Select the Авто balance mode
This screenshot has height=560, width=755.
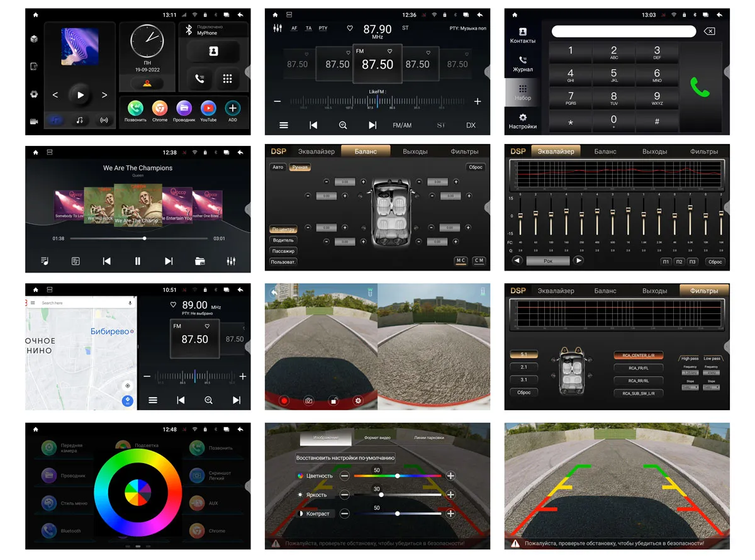[277, 167]
